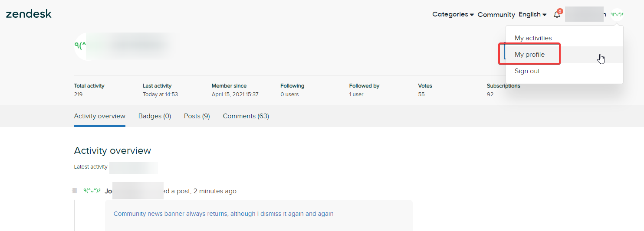Open the English language dropdown
The width and height of the screenshot is (644, 231).
point(532,14)
